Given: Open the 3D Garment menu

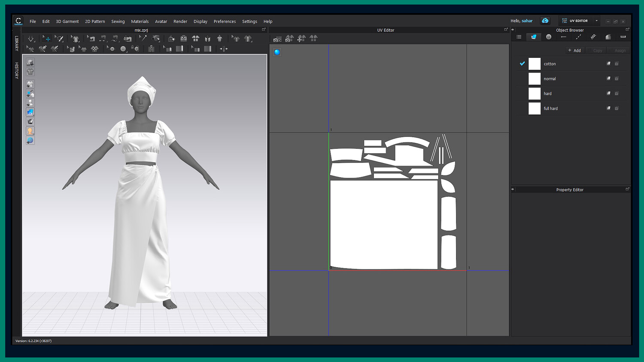Looking at the screenshot, I should pos(67,21).
